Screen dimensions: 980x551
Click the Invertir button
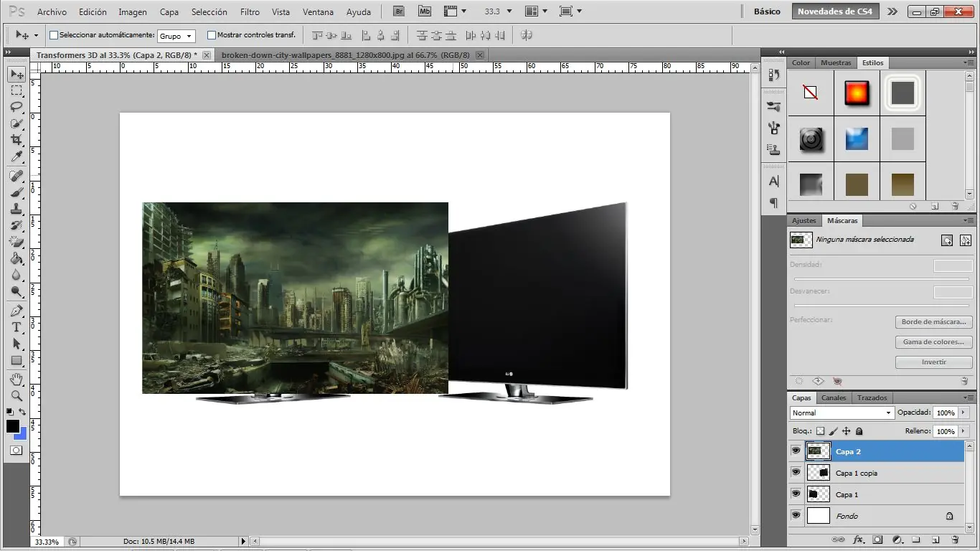934,362
